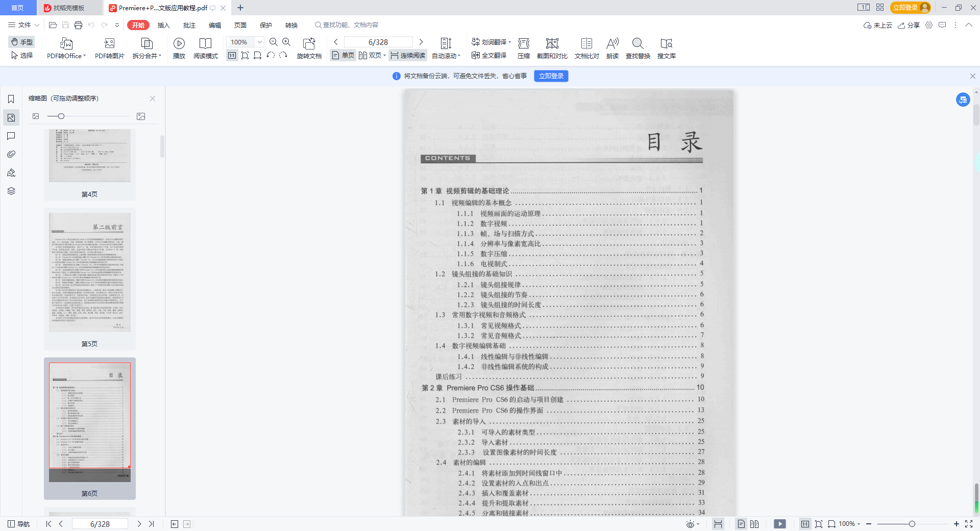980x531 pixels.
Task: Switch to the 转换 ribbon tab
Action: 291,25
